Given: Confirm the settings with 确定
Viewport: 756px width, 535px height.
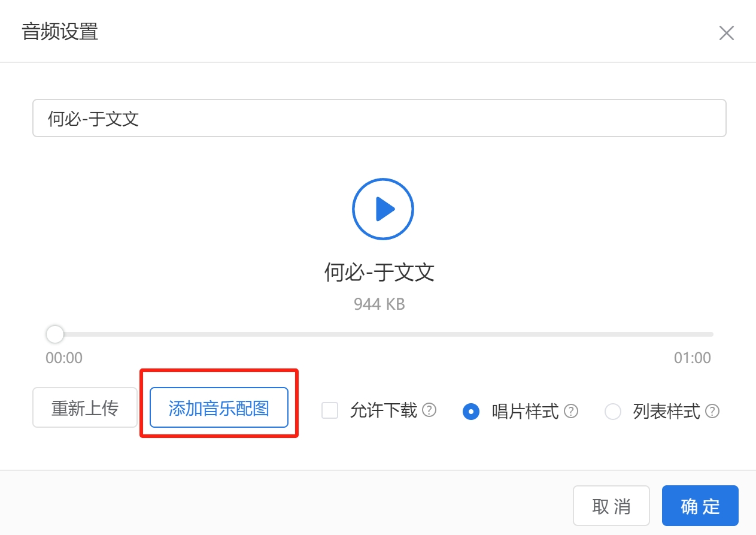Looking at the screenshot, I should (700, 506).
